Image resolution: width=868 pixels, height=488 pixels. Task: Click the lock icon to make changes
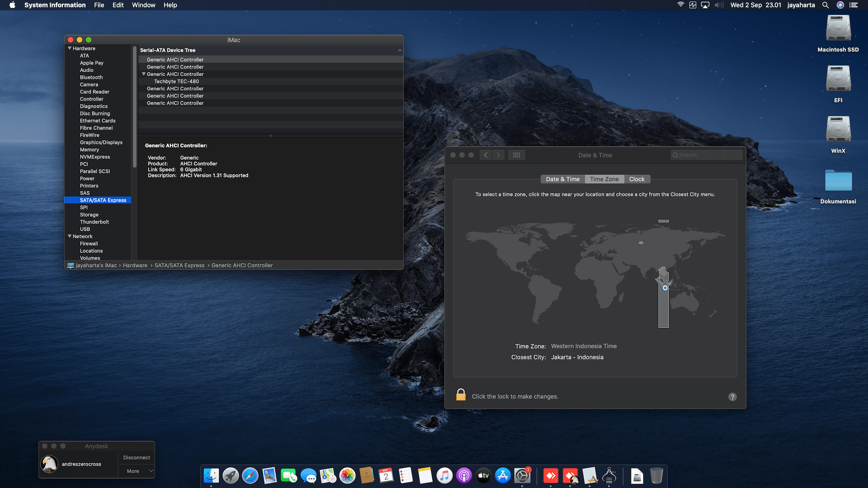[461, 395]
